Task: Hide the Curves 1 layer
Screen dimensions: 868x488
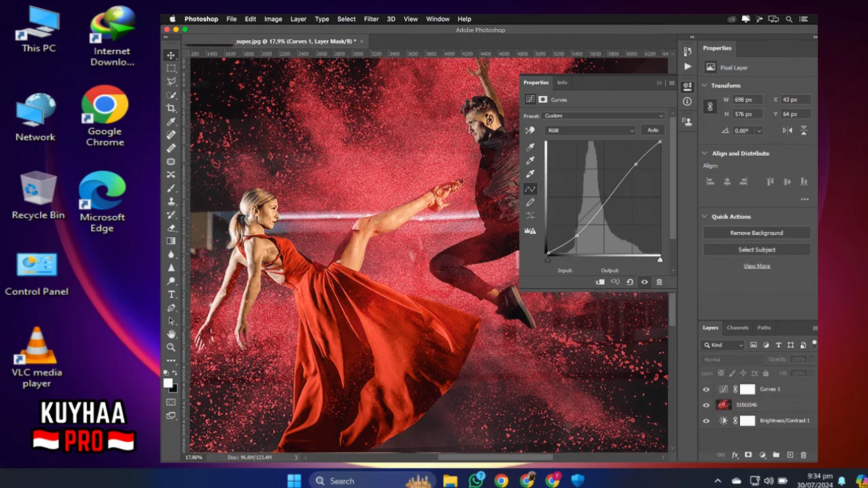Action: pos(706,390)
